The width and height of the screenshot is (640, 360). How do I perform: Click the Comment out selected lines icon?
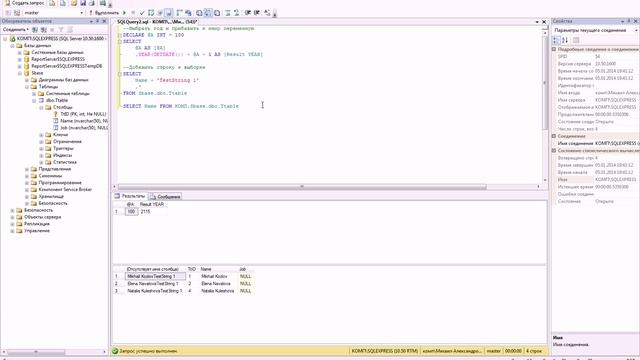(227, 13)
